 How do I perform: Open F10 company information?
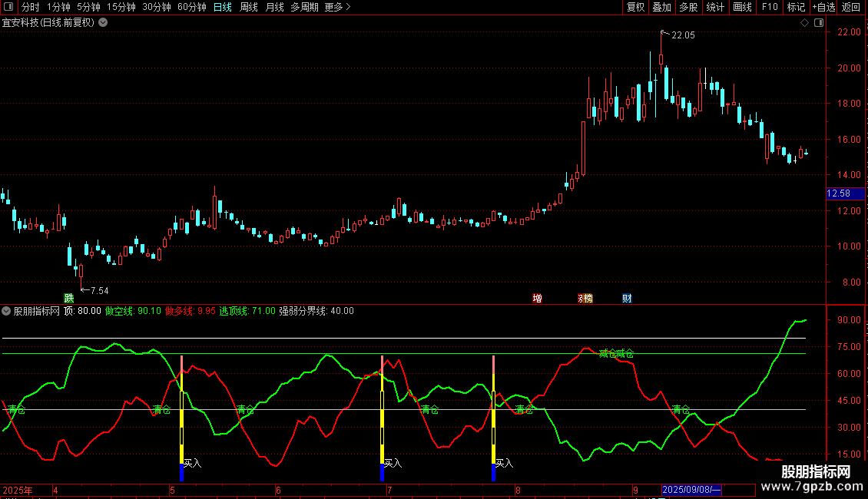click(x=770, y=7)
